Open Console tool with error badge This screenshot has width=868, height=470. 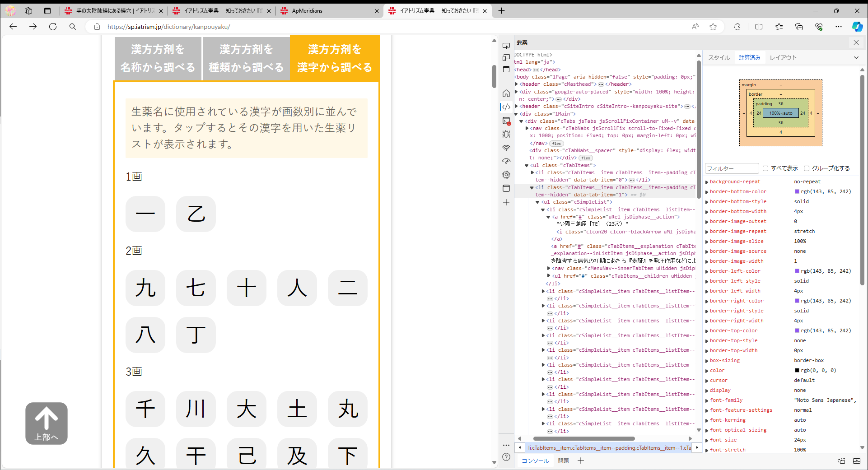[x=506, y=121]
